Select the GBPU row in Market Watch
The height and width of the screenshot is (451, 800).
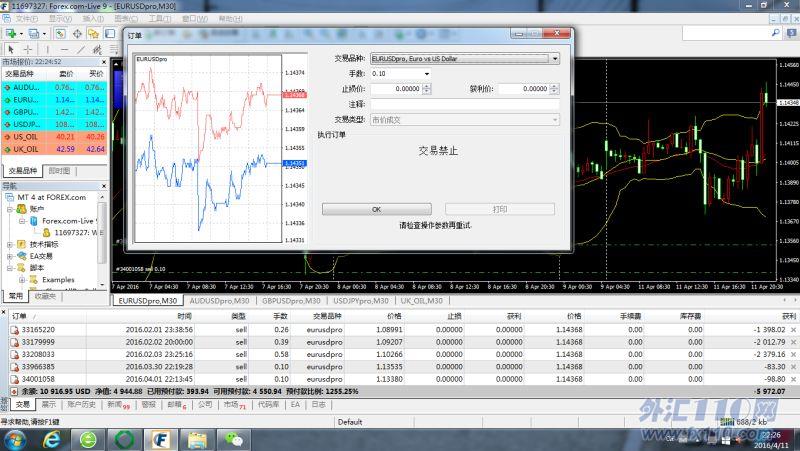point(55,112)
